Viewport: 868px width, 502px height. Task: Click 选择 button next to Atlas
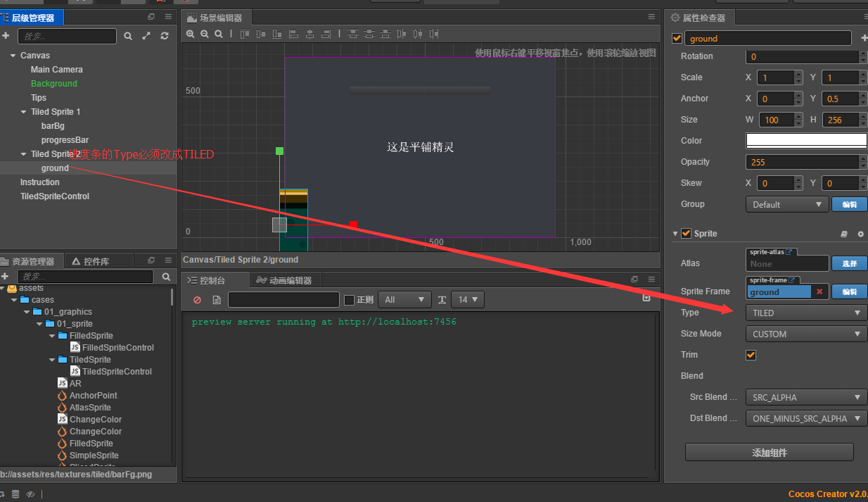(x=850, y=263)
